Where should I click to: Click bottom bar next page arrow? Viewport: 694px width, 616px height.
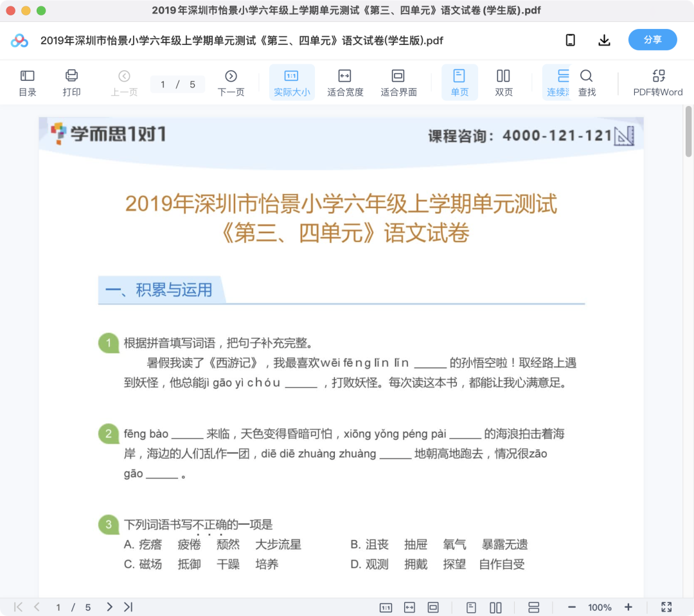click(109, 607)
